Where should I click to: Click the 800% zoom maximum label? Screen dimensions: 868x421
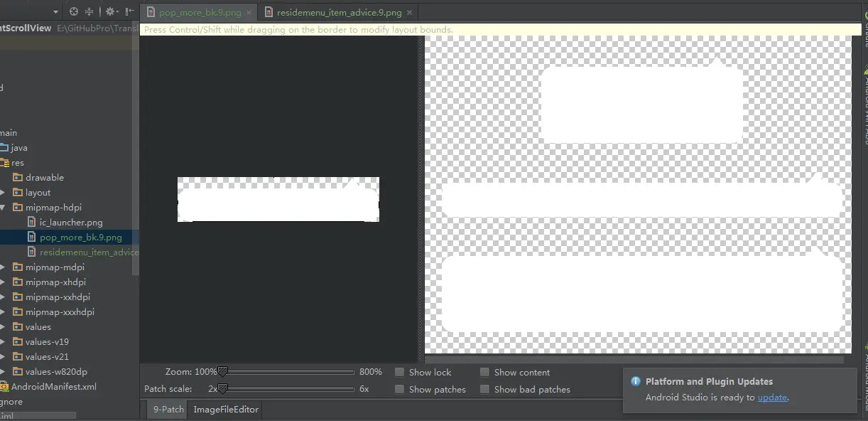(371, 372)
